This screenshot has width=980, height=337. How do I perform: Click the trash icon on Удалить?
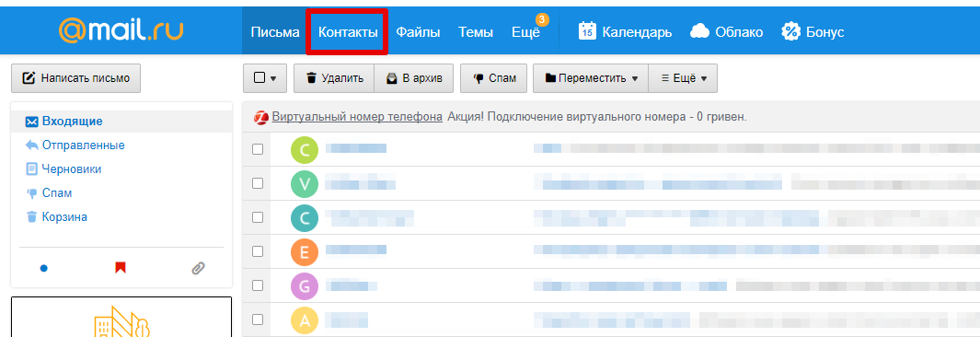[311, 78]
